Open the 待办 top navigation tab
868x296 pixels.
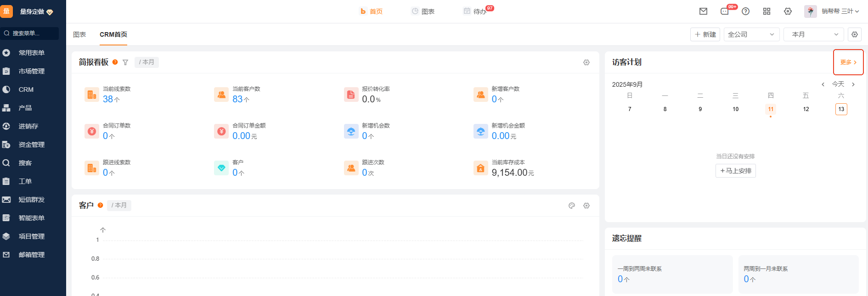475,11
